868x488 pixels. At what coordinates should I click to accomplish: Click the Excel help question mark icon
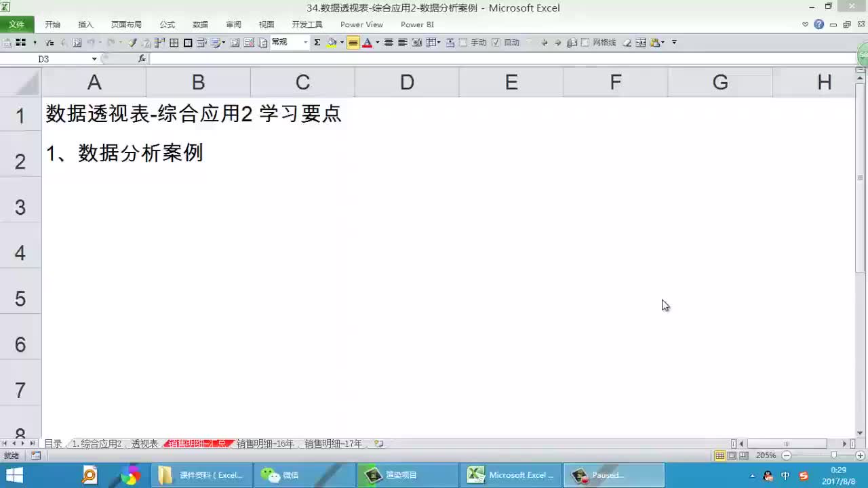(x=819, y=24)
